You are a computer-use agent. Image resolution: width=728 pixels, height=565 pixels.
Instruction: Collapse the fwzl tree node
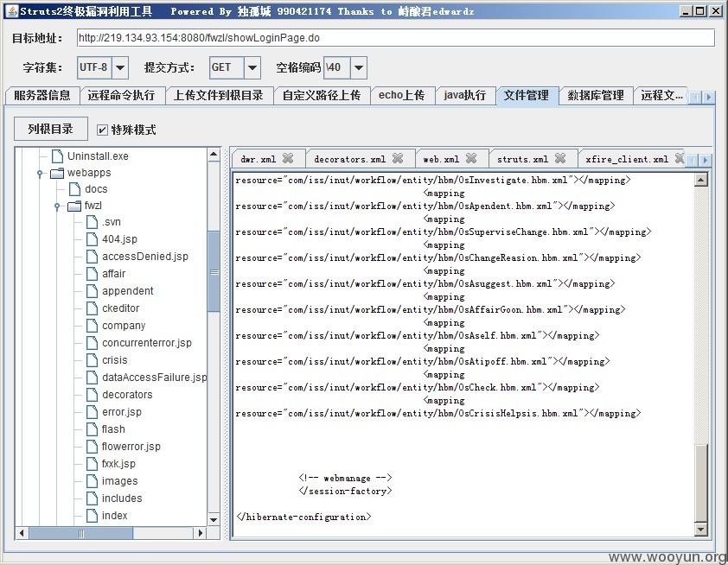pyautogui.click(x=57, y=206)
